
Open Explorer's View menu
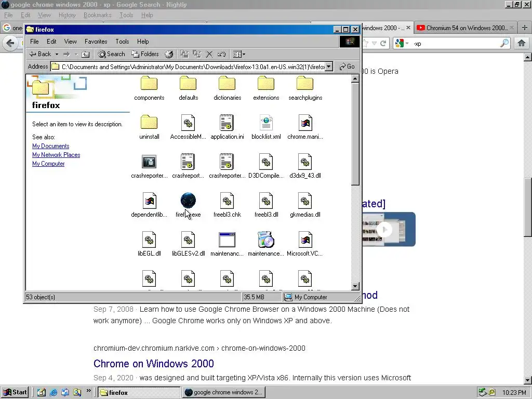pyautogui.click(x=70, y=42)
